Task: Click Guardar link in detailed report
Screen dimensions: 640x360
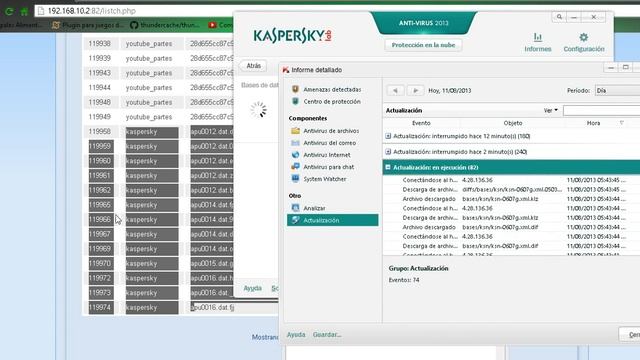Action: tap(327, 334)
